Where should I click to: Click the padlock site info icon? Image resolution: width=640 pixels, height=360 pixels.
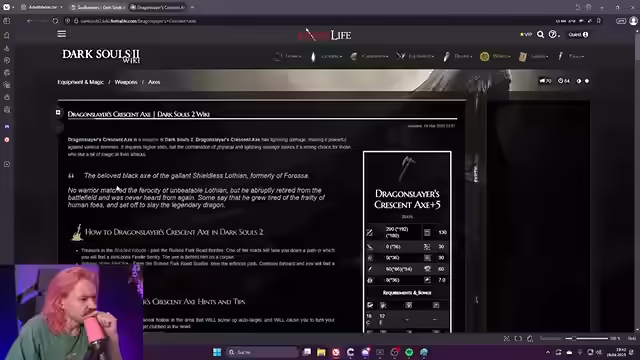(x=76, y=21)
